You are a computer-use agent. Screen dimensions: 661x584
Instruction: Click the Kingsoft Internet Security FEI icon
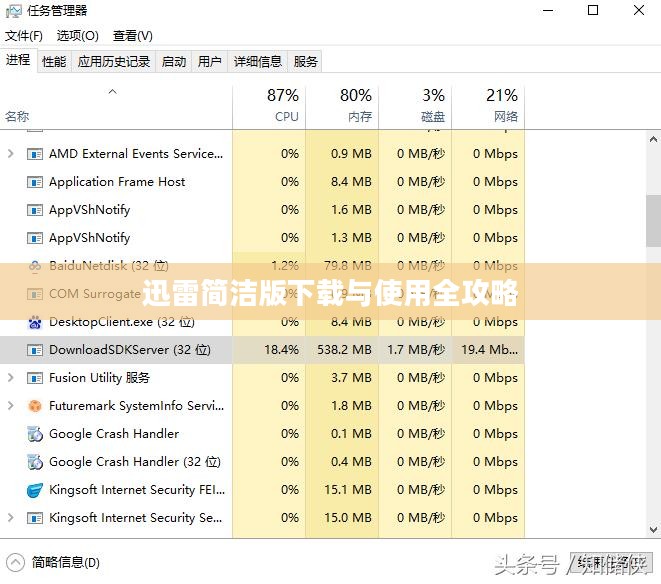click(x=35, y=490)
